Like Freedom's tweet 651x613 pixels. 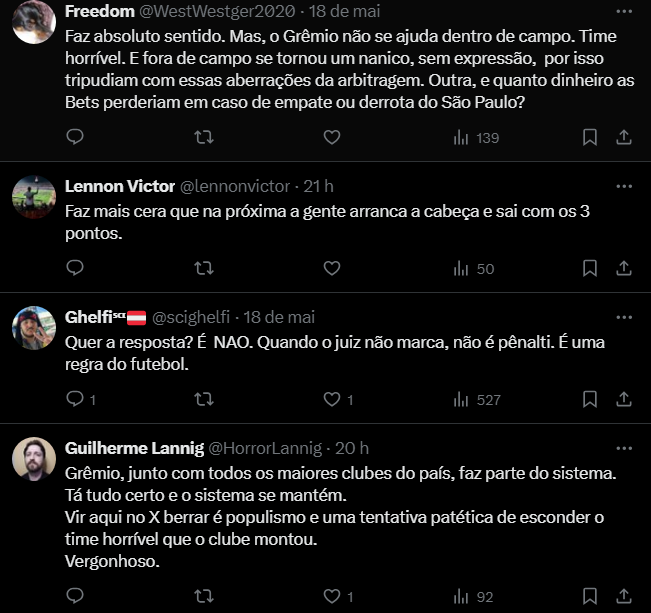(x=333, y=137)
